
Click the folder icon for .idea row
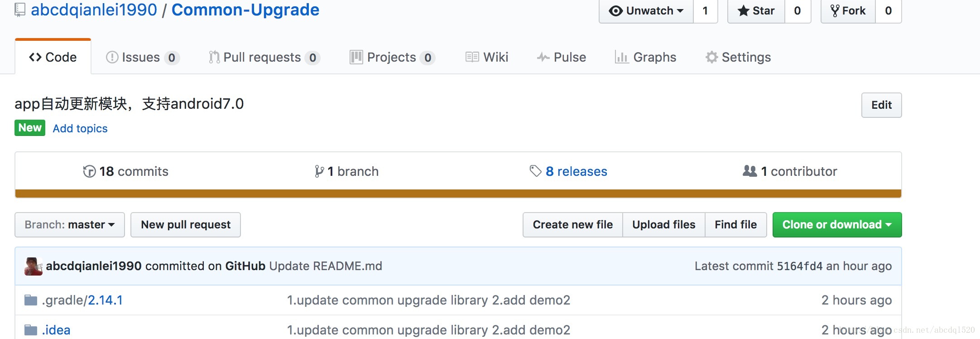pos(31,330)
